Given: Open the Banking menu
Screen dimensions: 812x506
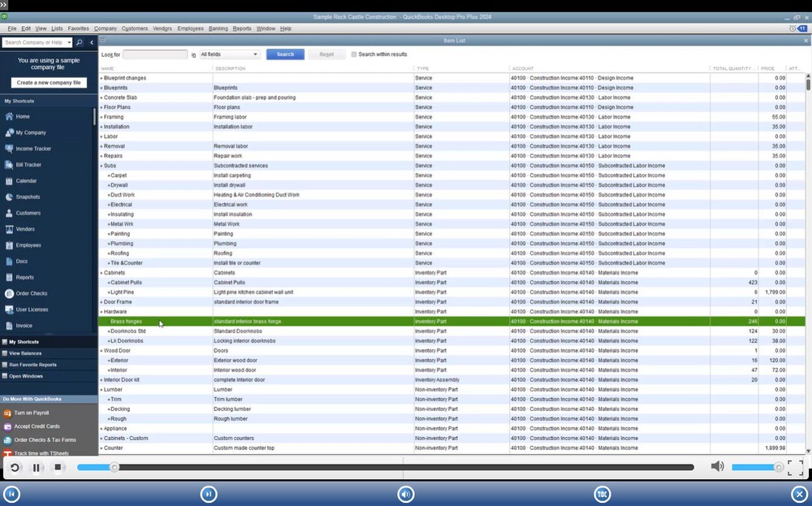Looking at the screenshot, I should pos(217,27).
